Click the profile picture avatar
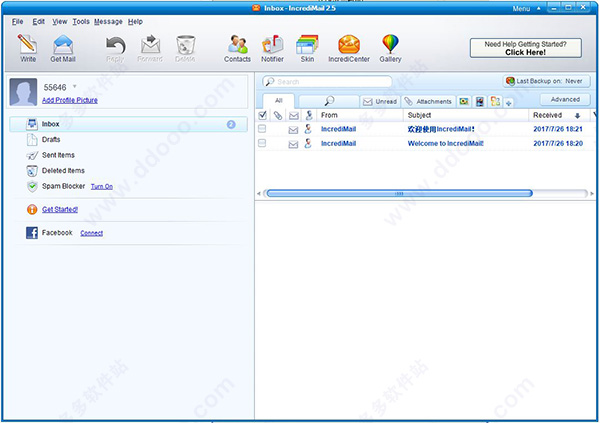Screen dimensions: 600x423 click(x=23, y=92)
